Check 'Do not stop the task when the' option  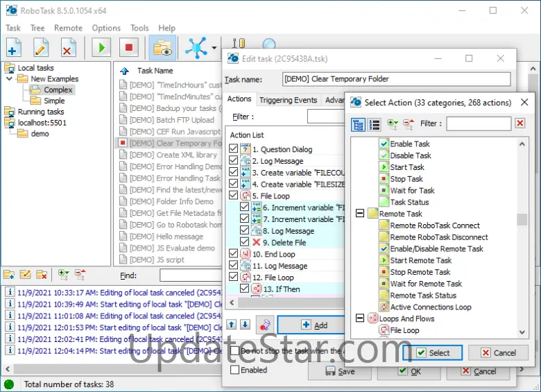235,350
